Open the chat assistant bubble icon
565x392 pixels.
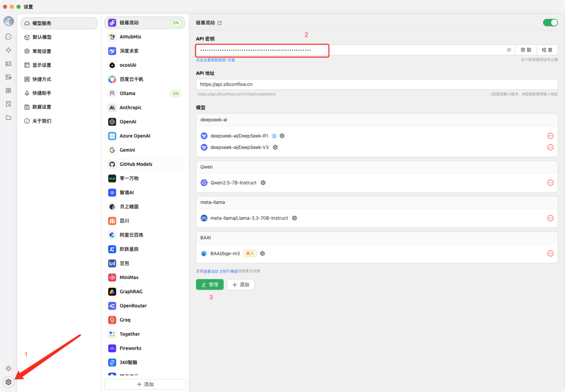pyautogui.click(x=8, y=37)
